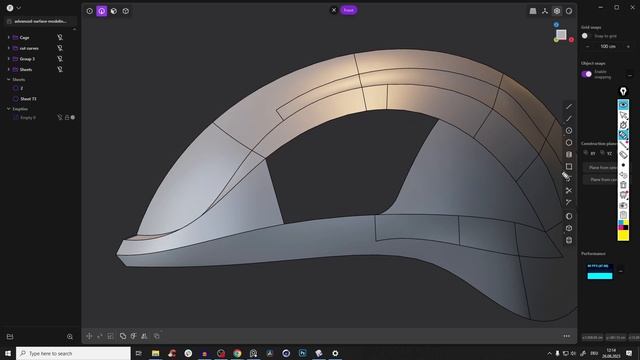Open the advanced surface modeling file tab
Image resolution: width=640 pixels, height=360 pixels.
click(x=40, y=21)
